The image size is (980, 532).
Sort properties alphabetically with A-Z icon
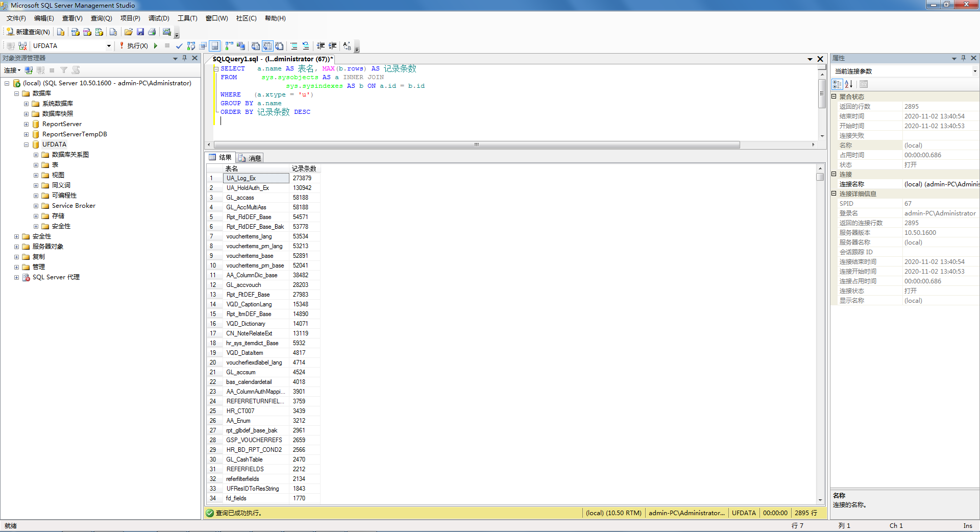[849, 84]
